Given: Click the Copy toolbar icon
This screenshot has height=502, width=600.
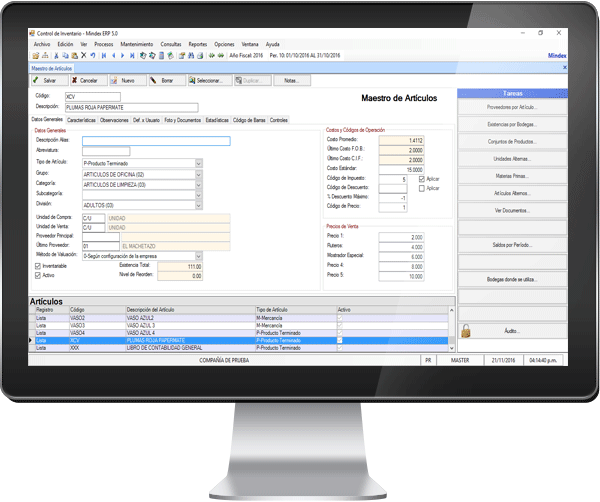Looking at the screenshot, I should click(x=65, y=56).
